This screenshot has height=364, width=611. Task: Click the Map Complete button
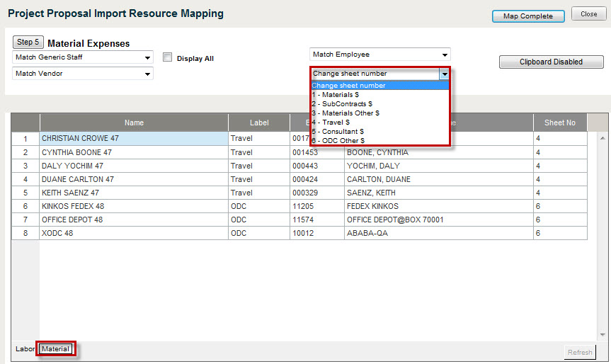pos(527,16)
